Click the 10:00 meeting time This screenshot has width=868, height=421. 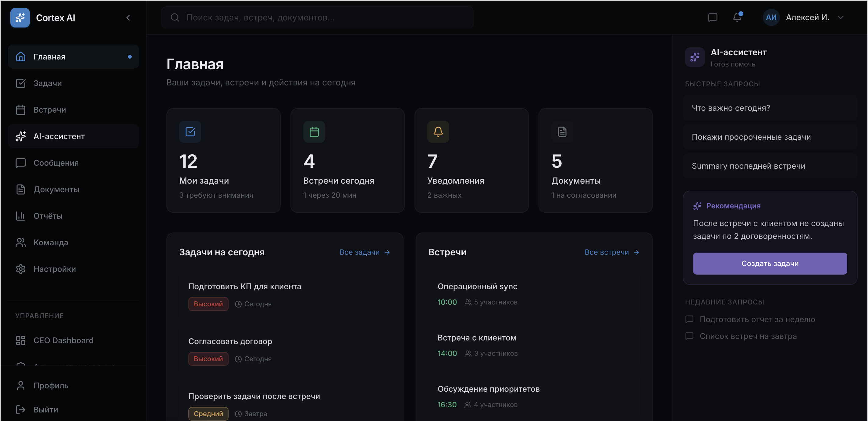(447, 302)
